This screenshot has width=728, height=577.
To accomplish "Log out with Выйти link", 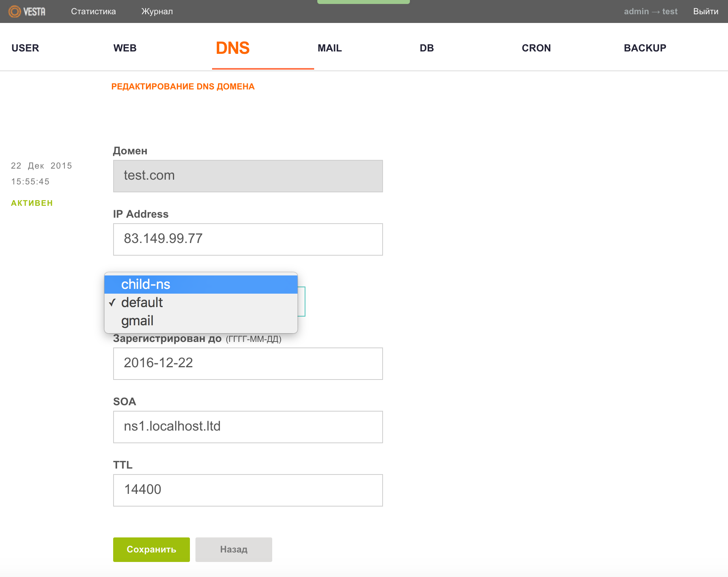I will point(705,11).
